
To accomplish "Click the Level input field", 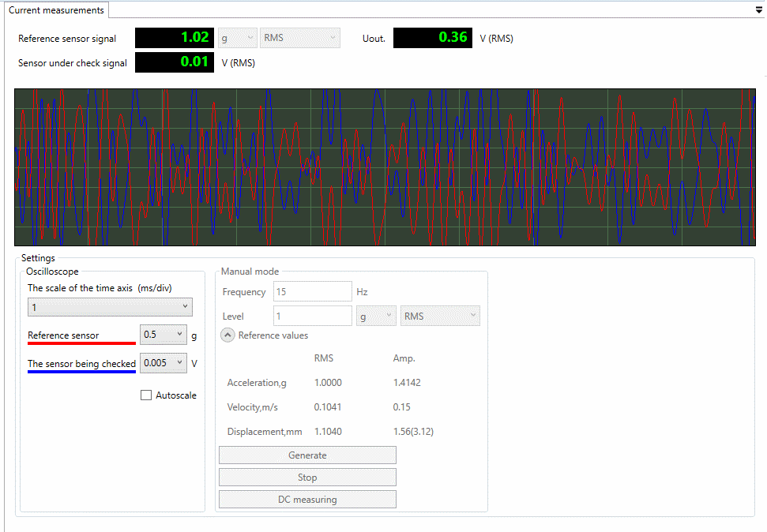I will pyautogui.click(x=312, y=317).
